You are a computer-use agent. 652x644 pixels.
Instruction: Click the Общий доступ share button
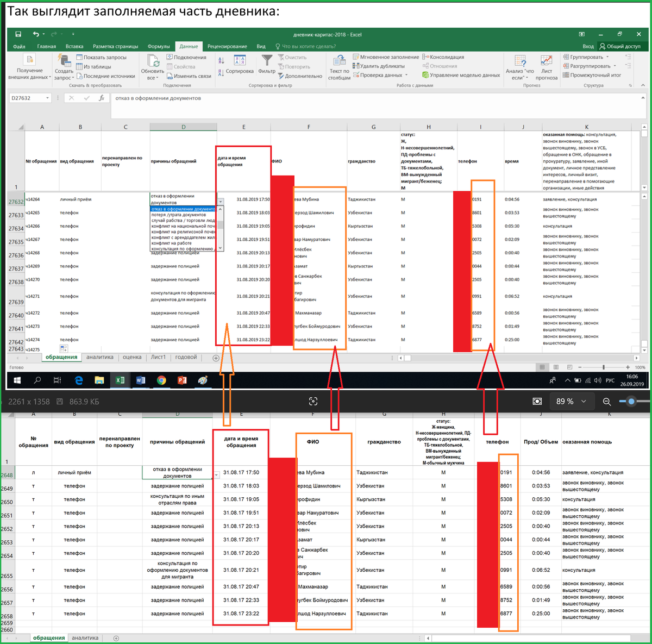click(x=619, y=46)
